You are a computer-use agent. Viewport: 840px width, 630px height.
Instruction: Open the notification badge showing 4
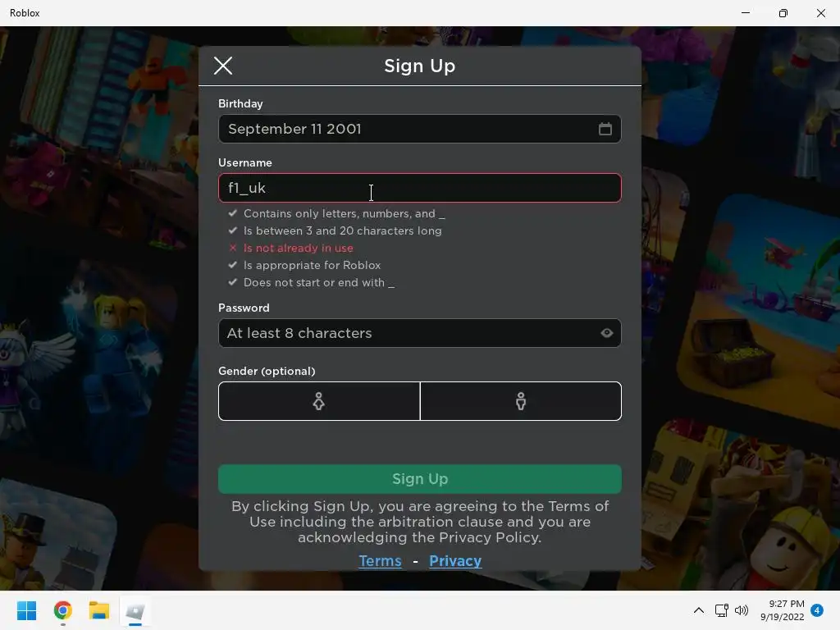(x=817, y=610)
